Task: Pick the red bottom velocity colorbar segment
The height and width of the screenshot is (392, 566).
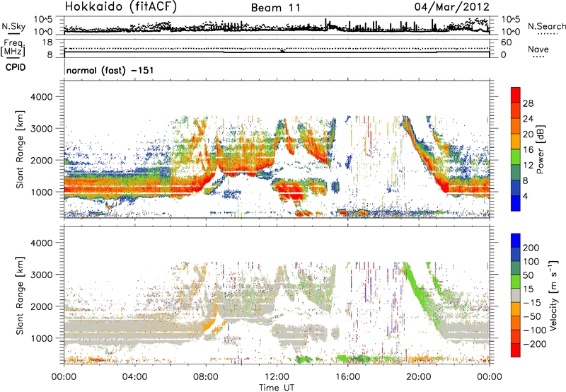Action: (x=516, y=350)
